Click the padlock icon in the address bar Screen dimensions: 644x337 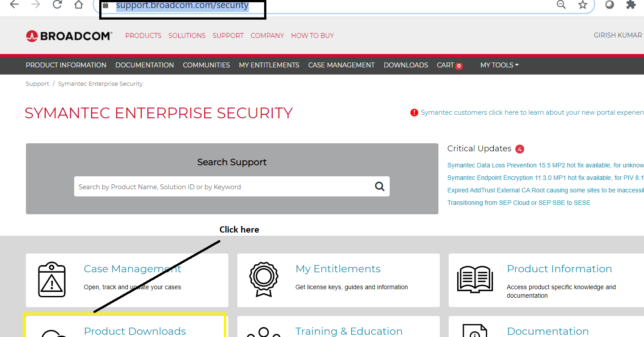point(105,5)
